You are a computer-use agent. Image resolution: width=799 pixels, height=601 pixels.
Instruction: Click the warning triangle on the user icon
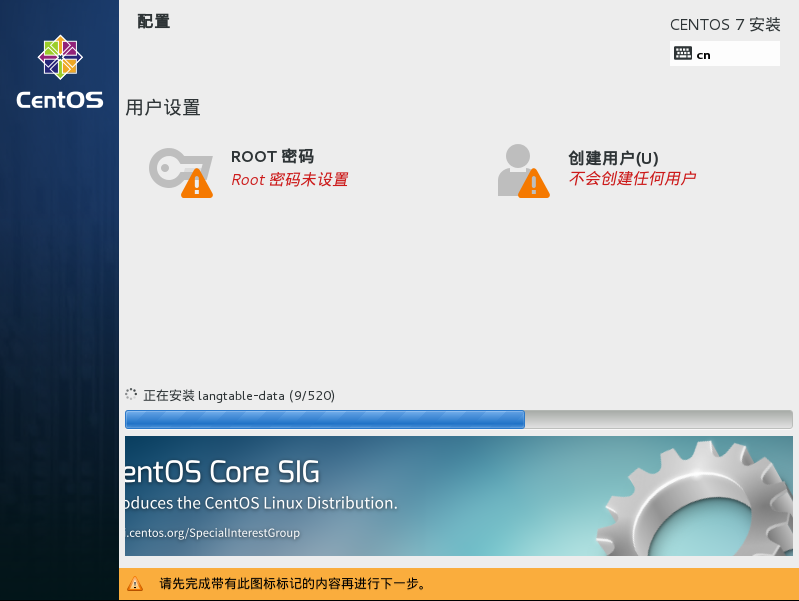(533, 183)
